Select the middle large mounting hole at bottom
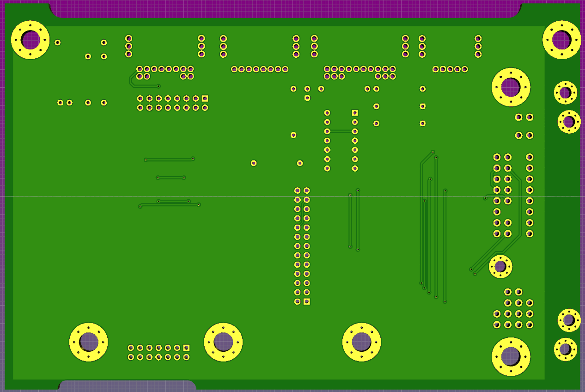585x392 pixels. (x=223, y=342)
